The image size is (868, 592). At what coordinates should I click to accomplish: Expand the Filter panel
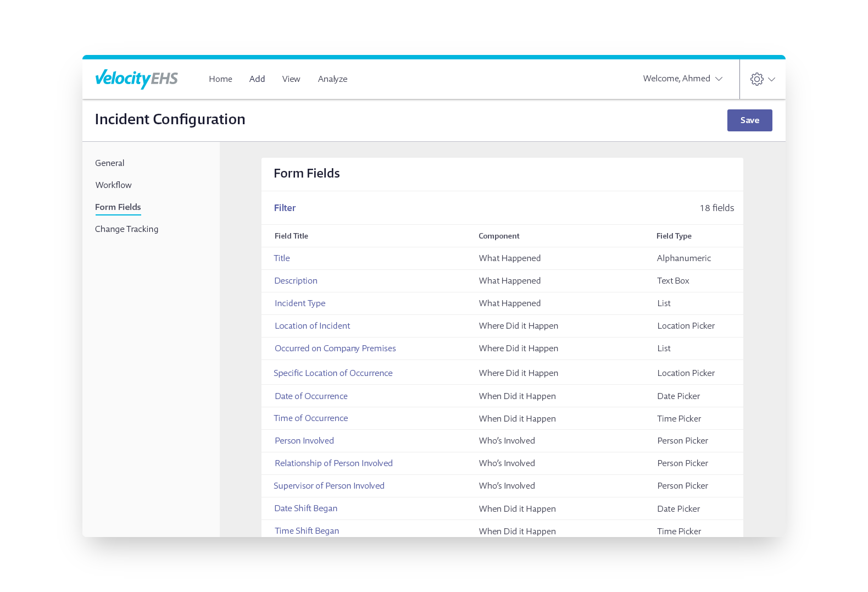tap(285, 208)
